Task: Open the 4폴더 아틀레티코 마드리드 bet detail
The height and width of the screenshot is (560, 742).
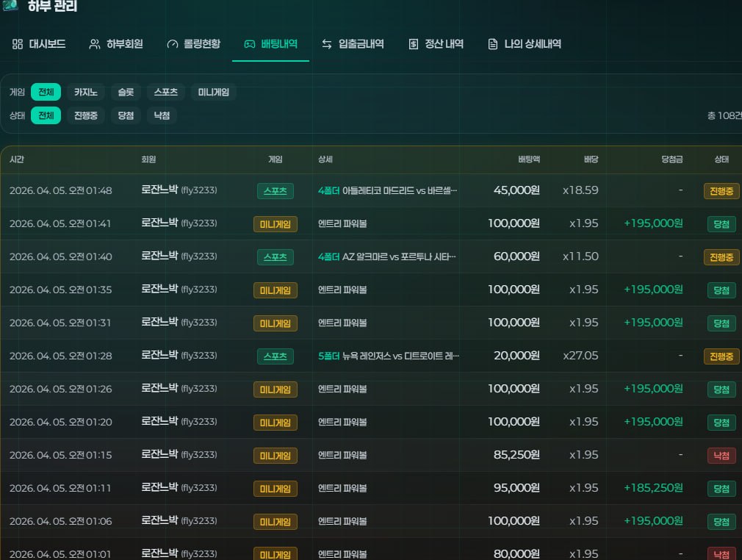Action: [x=387, y=190]
